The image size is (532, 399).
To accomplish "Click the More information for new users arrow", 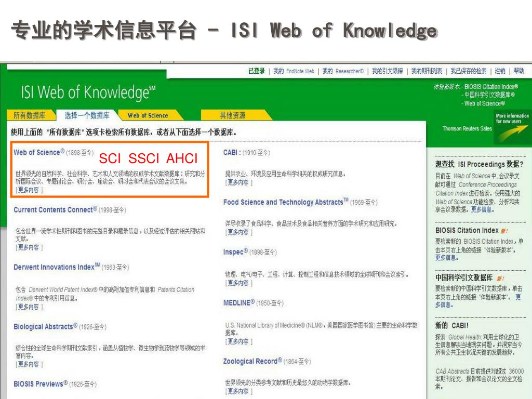I will pyautogui.click(x=512, y=127).
